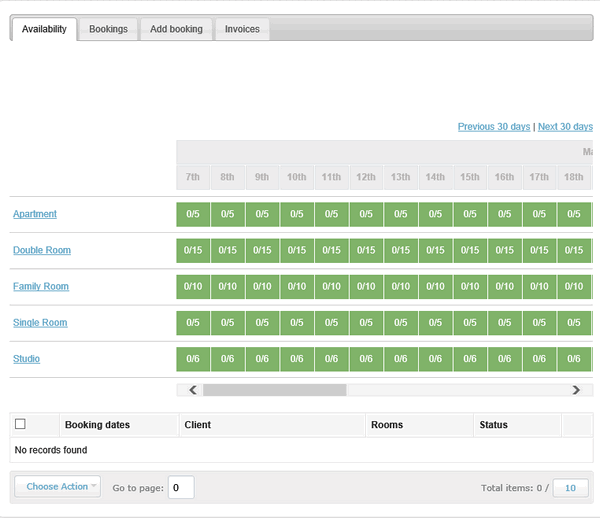Sort by the Booking dates column header
Image resolution: width=600 pixels, height=518 pixels.
pos(97,425)
